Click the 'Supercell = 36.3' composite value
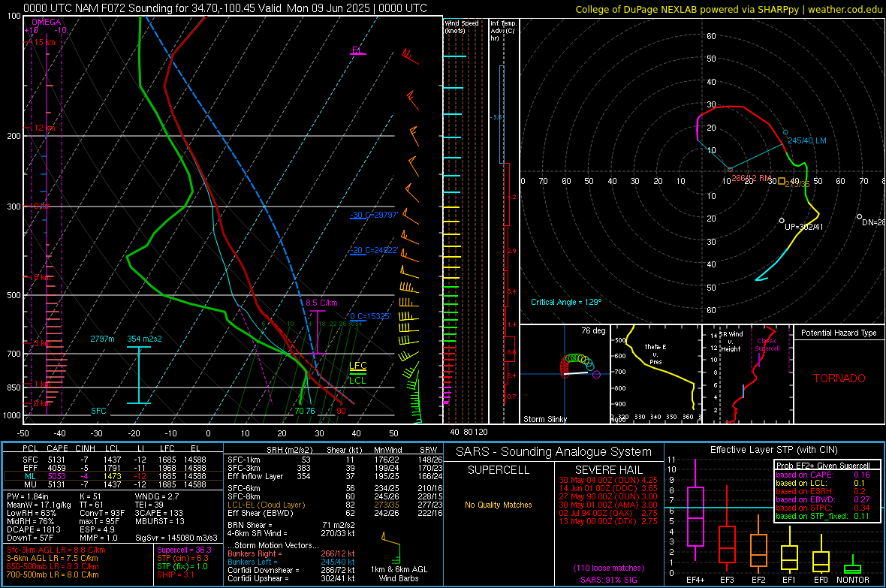Viewport: 886px width, 588px height. (x=184, y=550)
